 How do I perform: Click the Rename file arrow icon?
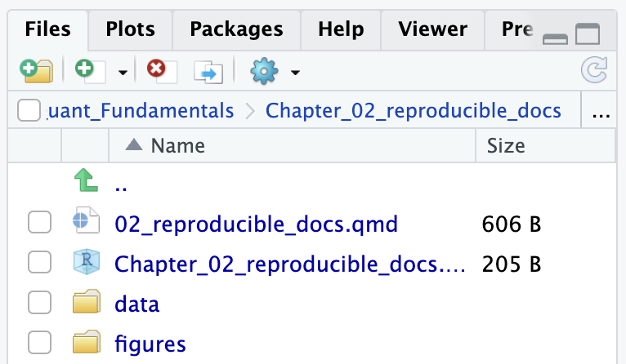[208, 72]
